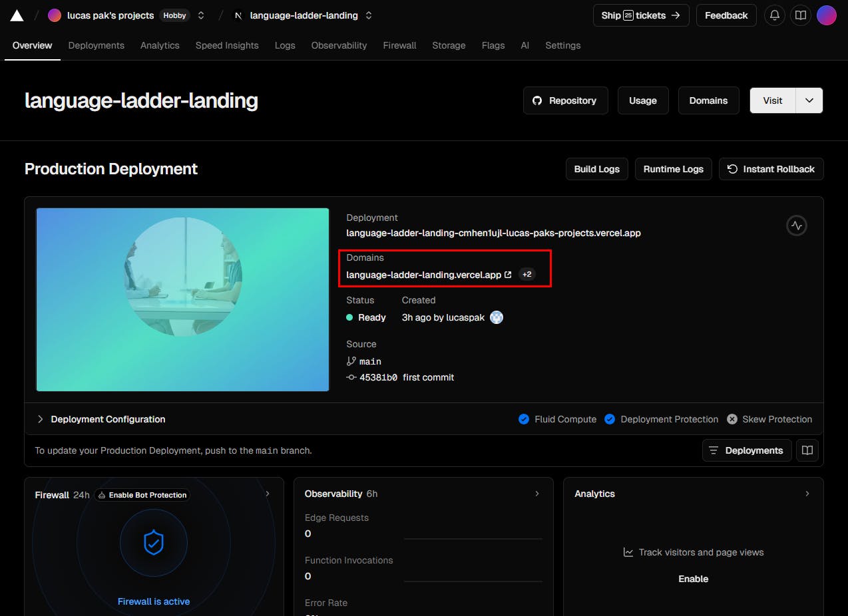This screenshot has width=848, height=616.
Task: Click the Firewall is active link
Action: click(x=154, y=601)
